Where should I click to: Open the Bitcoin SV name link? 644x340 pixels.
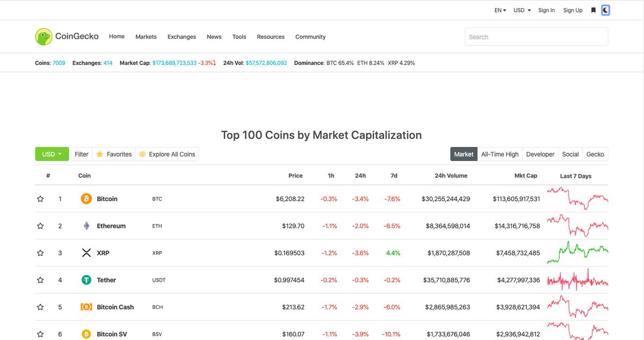point(112,335)
